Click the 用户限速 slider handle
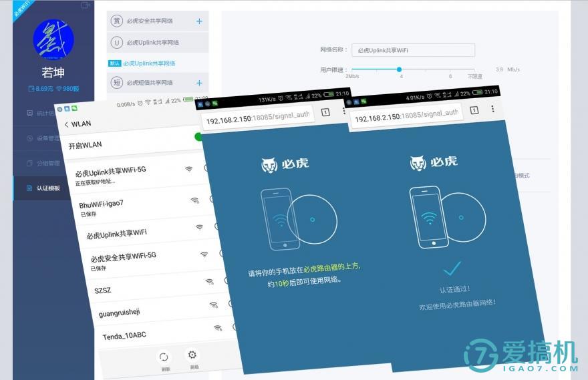This screenshot has width=588, height=380. click(399, 69)
